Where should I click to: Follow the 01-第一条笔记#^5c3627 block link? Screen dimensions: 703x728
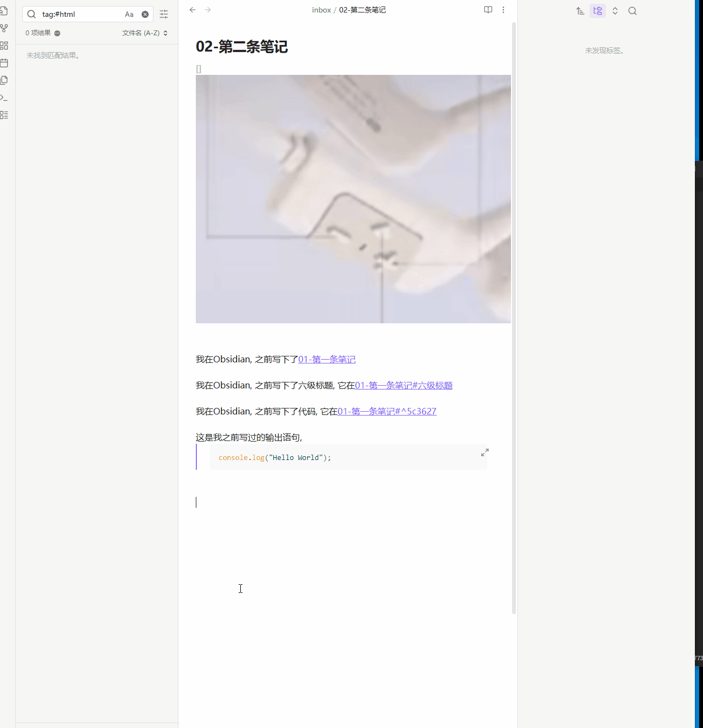click(x=387, y=411)
